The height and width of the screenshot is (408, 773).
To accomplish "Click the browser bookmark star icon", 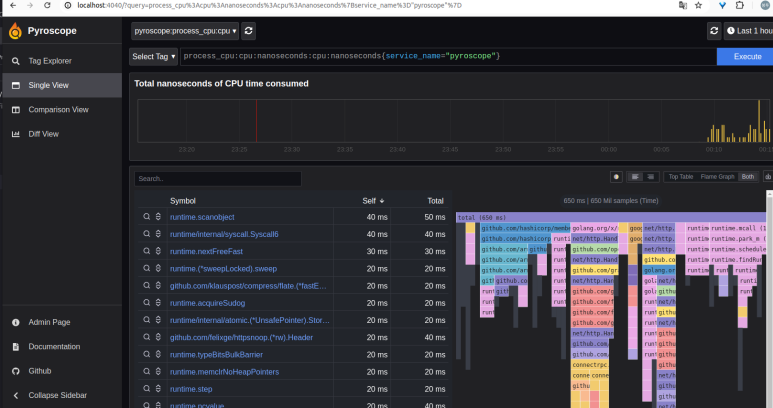I will point(700,5).
